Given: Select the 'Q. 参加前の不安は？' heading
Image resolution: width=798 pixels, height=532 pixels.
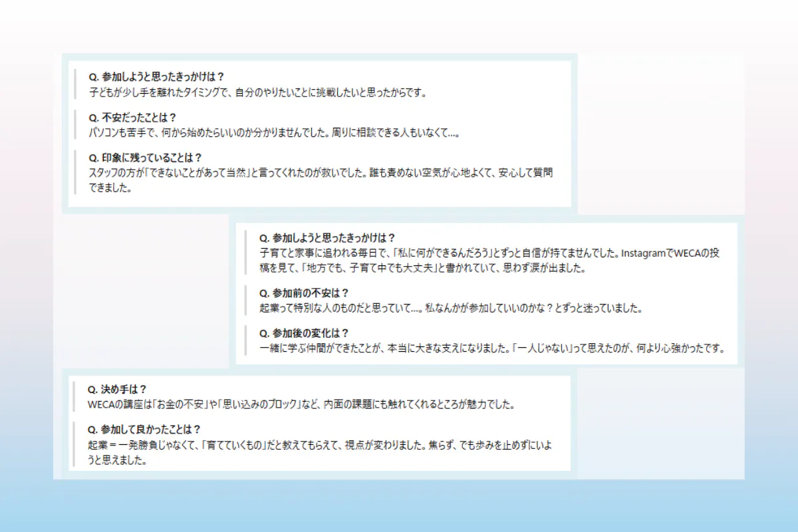Looking at the screenshot, I should coord(304,293).
